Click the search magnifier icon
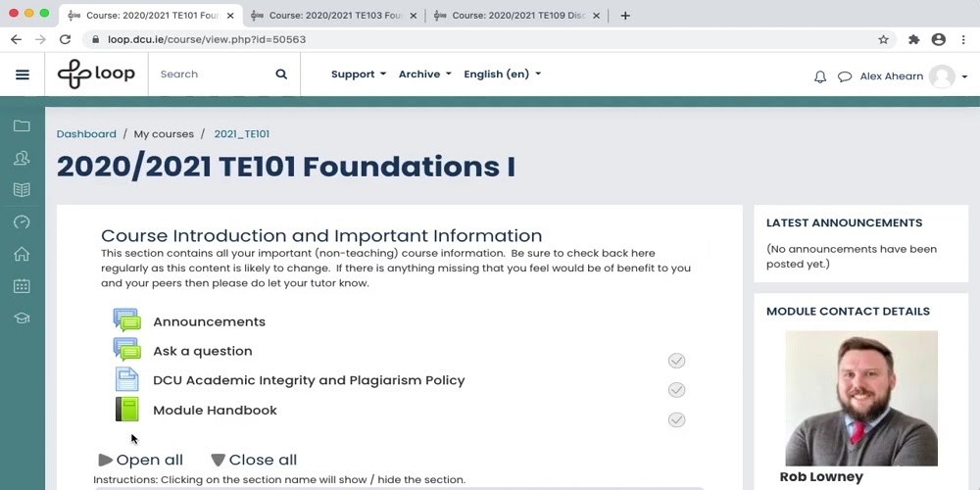The image size is (980, 490). point(281,74)
